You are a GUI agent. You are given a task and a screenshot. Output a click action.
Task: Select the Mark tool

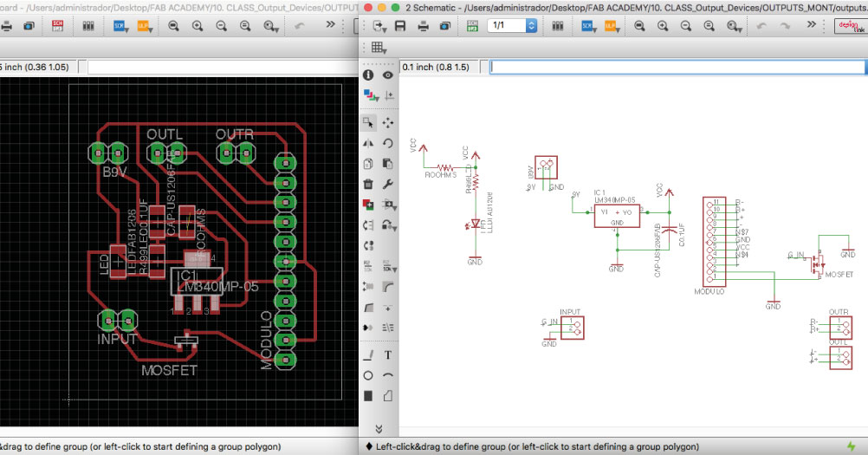tap(389, 95)
